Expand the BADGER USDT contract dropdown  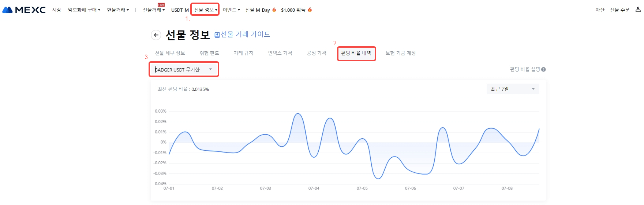210,69
